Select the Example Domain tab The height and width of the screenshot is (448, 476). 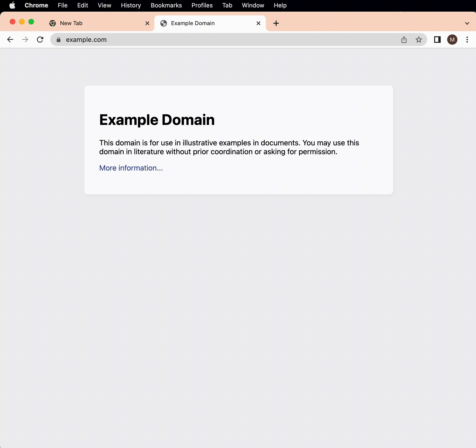point(210,23)
